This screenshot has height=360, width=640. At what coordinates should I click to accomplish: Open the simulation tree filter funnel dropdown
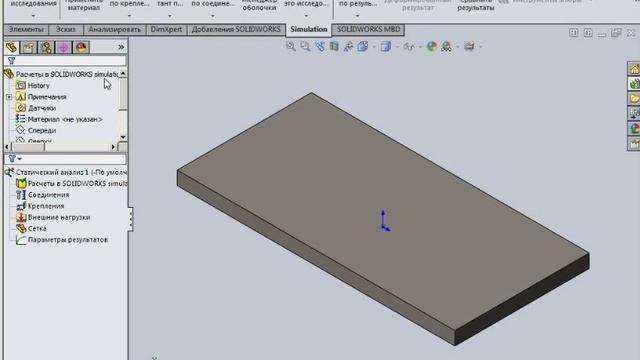[x=15, y=158]
